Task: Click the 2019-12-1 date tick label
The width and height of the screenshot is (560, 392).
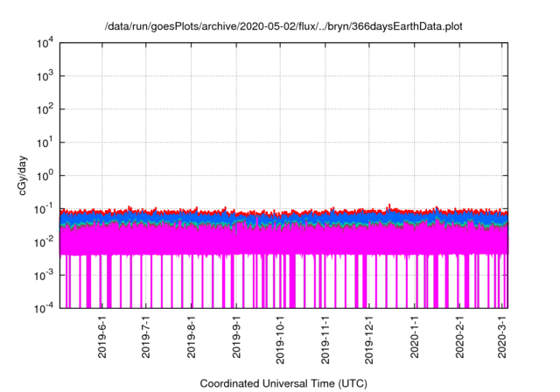Action: click(369, 339)
